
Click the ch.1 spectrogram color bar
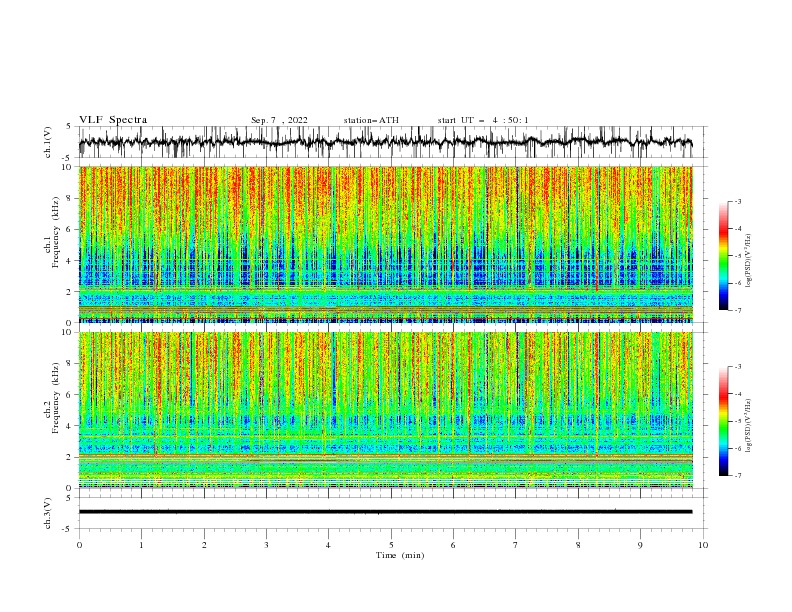pos(724,256)
